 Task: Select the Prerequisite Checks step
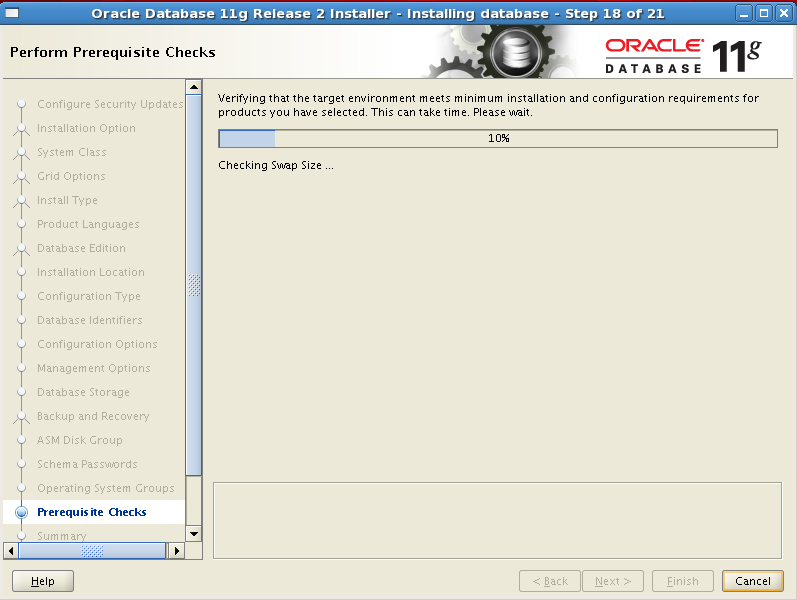click(91, 512)
